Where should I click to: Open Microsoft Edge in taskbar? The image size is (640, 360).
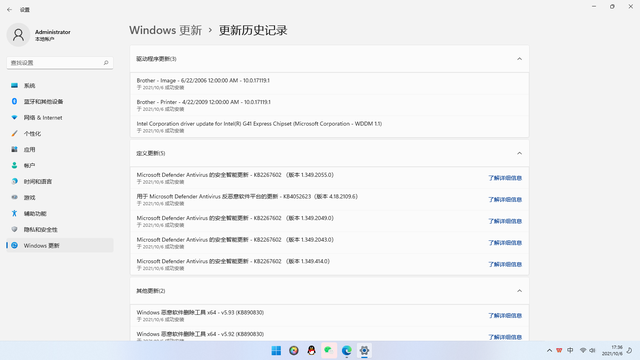(347, 351)
